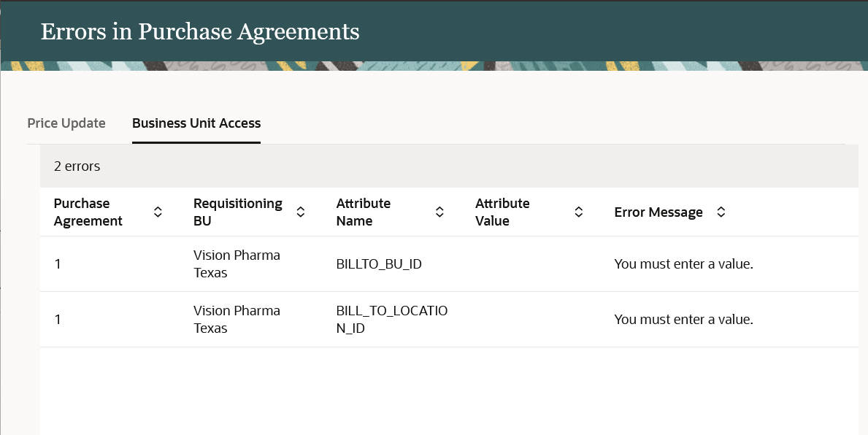Viewport: 868px width, 435px height.
Task: Click first row's Vision Pharma Texas cell
Action: click(x=237, y=264)
